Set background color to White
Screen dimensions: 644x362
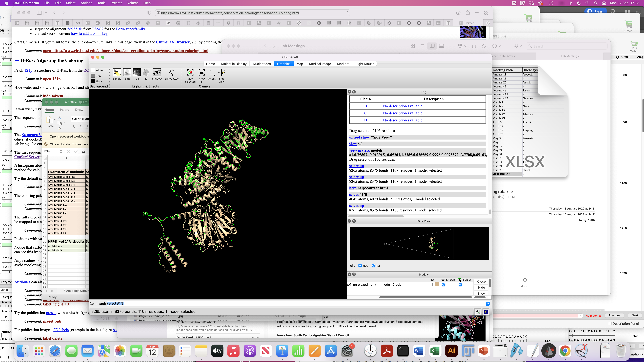[93, 70]
